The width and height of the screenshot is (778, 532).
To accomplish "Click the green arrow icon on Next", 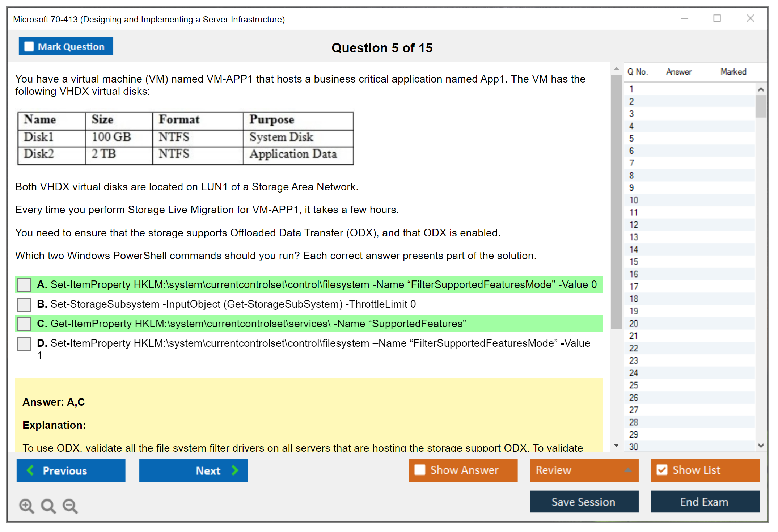I will point(234,470).
